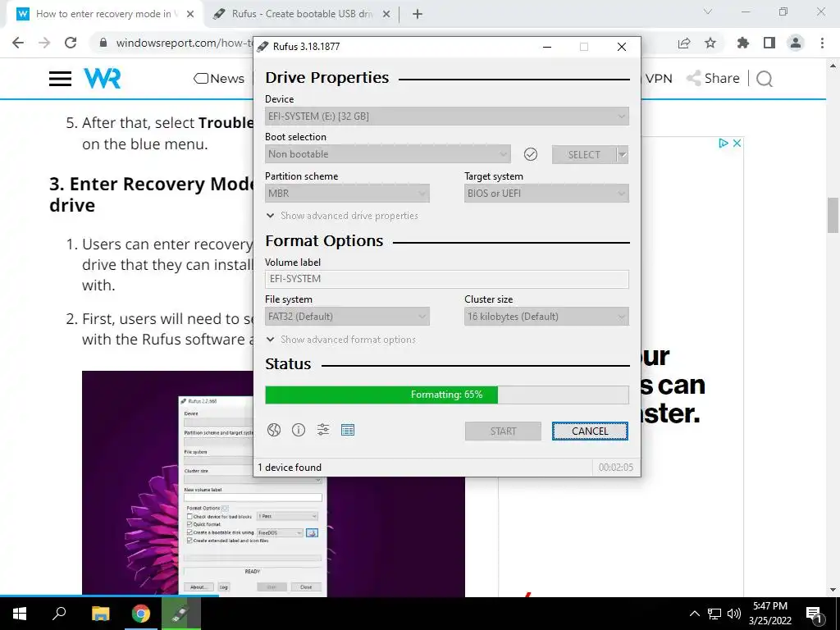Image resolution: width=840 pixels, height=630 pixels.
Task: Open search on WindowsReport site
Action: pos(765,79)
